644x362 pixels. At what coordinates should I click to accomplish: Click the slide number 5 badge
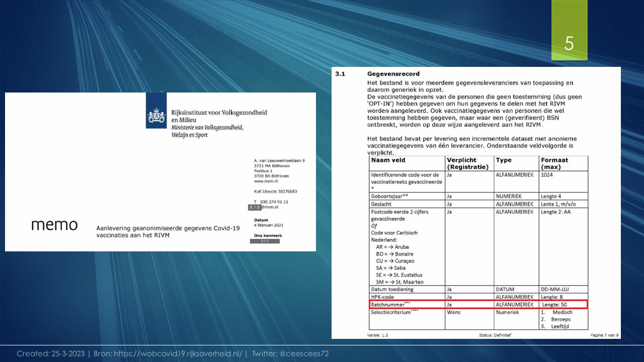569,30
